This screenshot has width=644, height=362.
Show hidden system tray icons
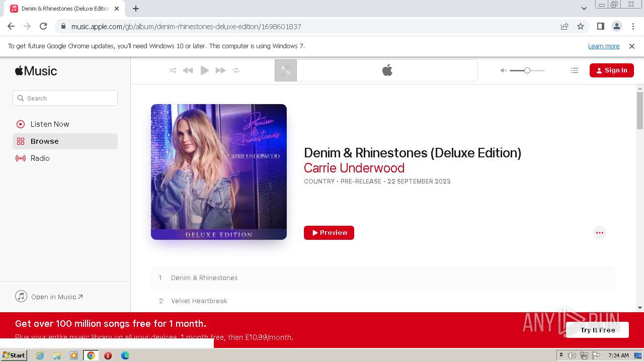tap(561, 355)
